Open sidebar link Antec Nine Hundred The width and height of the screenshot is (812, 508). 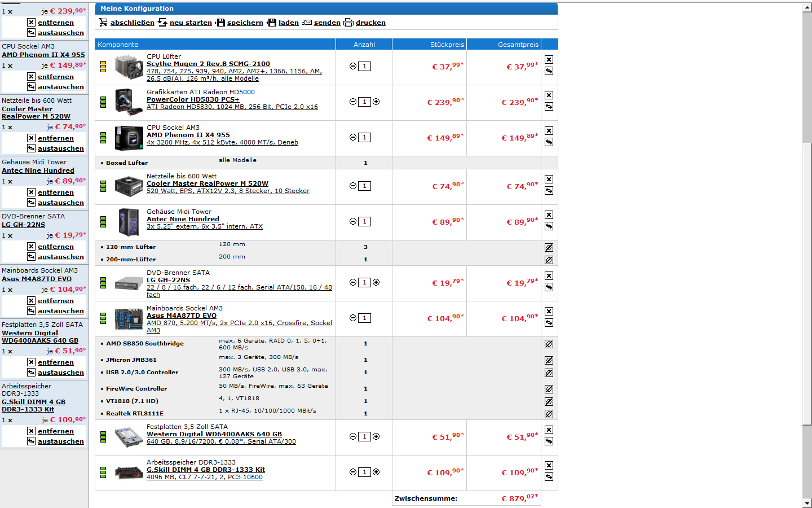tap(38, 170)
